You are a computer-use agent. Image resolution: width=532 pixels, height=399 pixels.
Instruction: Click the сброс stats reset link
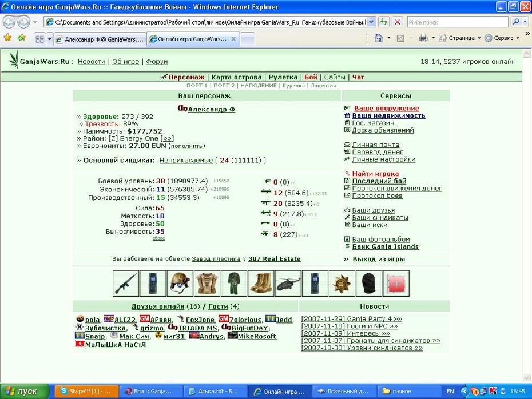point(159,238)
